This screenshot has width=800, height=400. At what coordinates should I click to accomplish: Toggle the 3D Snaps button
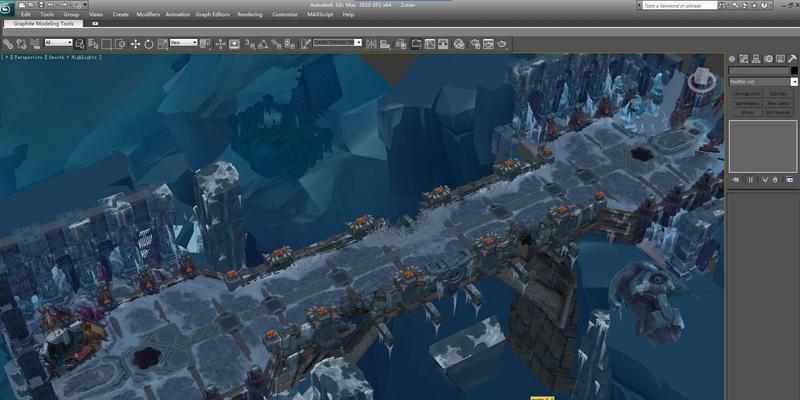(249, 44)
